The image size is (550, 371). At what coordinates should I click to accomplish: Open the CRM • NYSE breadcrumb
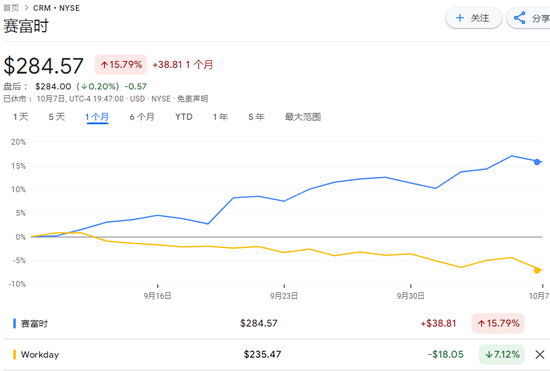(56, 8)
